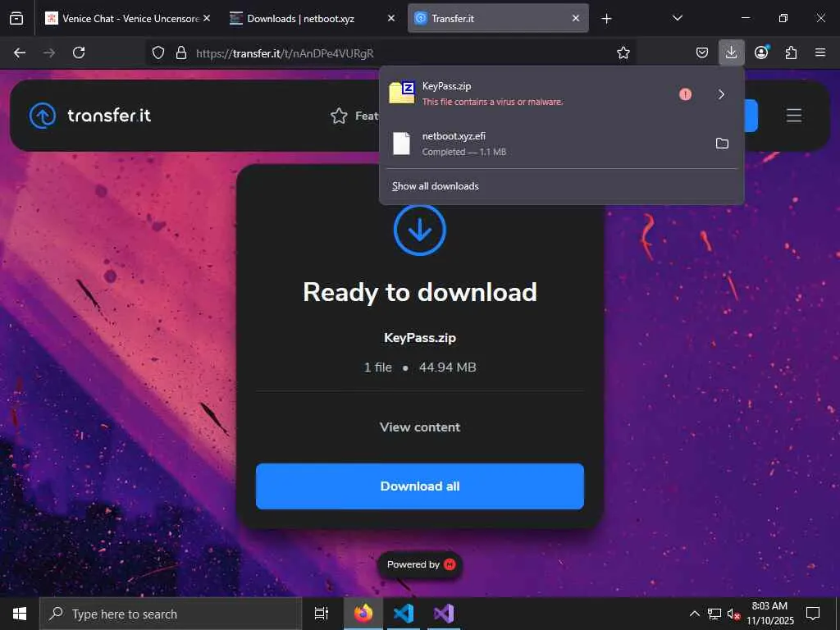This screenshot has width=840, height=630.
Task: Open a new tab with plus button
Action: (x=606, y=19)
